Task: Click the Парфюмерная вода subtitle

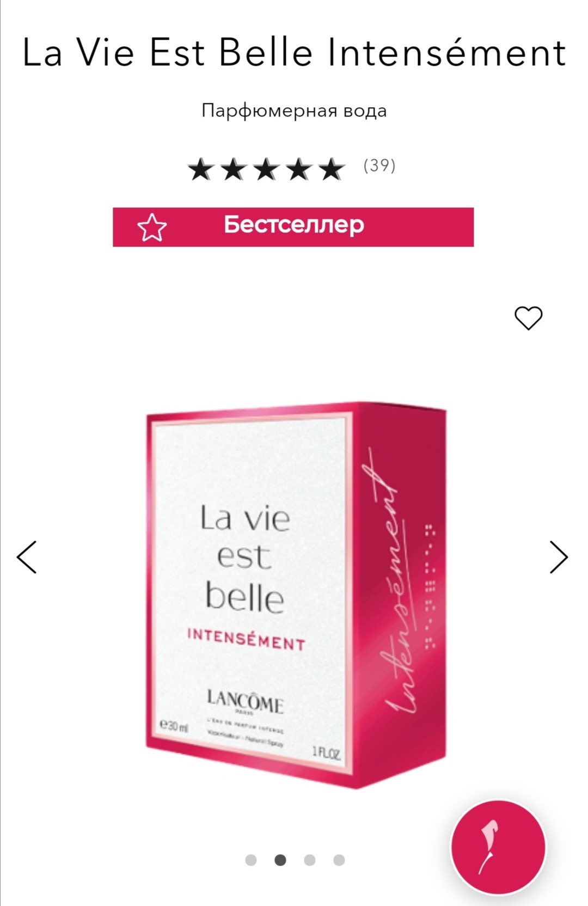Action: pos(294,111)
